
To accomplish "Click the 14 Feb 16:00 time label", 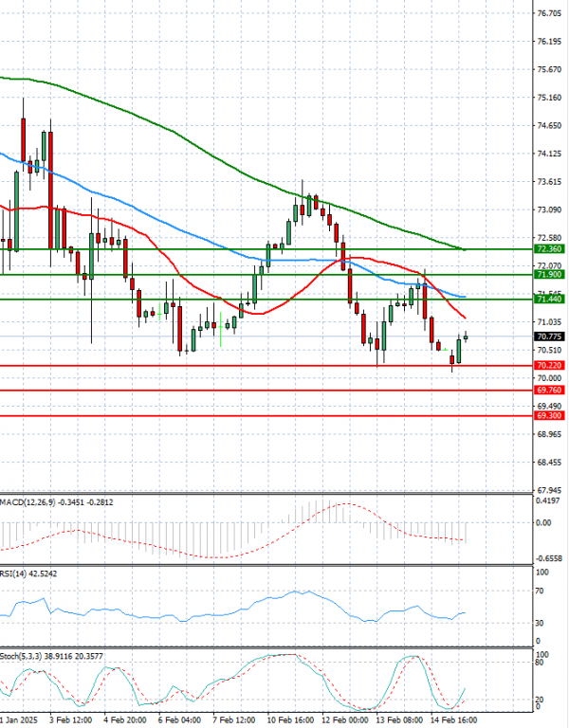I will pyautogui.click(x=454, y=720).
